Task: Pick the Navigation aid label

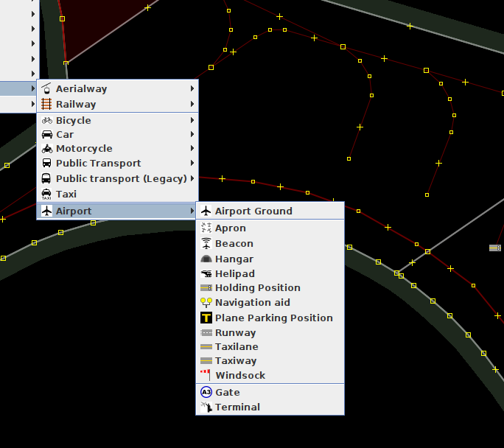Action: 253,302
